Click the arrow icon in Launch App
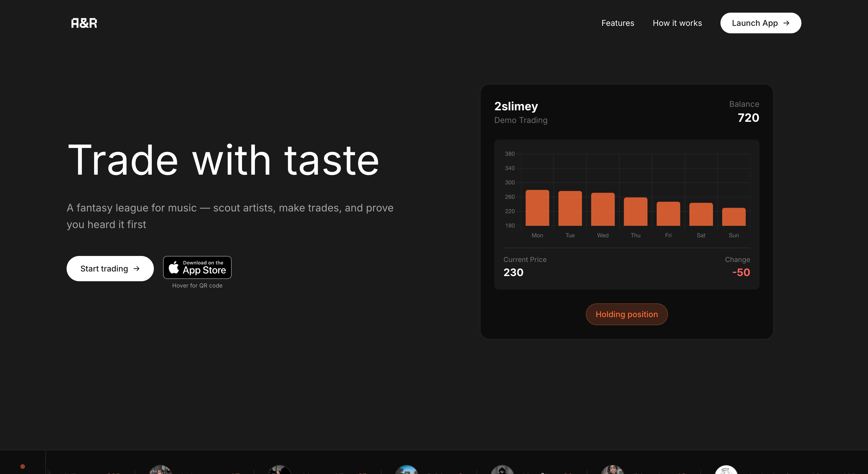Image resolution: width=868 pixels, height=474 pixels. [x=786, y=23]
